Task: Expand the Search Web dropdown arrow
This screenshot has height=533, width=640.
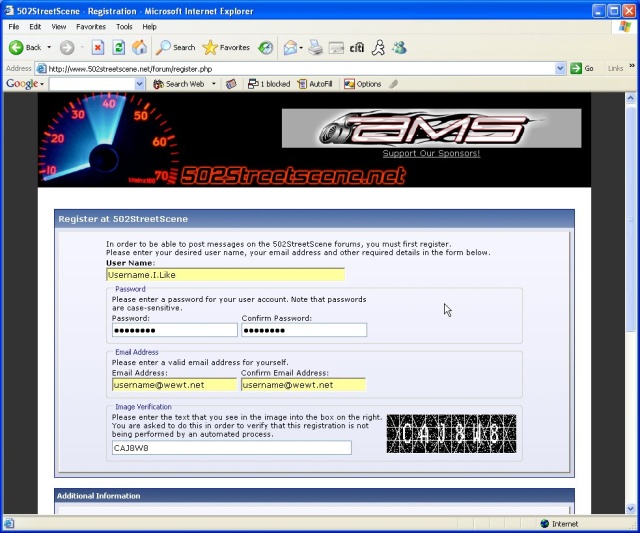Action: pyautogui.click(x=213, y=84)
